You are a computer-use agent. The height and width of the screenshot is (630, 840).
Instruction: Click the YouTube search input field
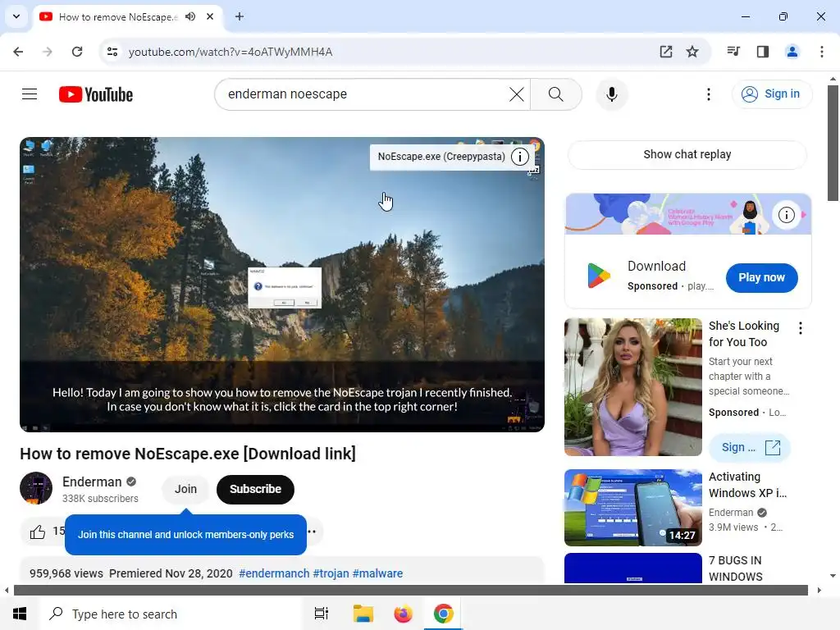click(364, 94)
